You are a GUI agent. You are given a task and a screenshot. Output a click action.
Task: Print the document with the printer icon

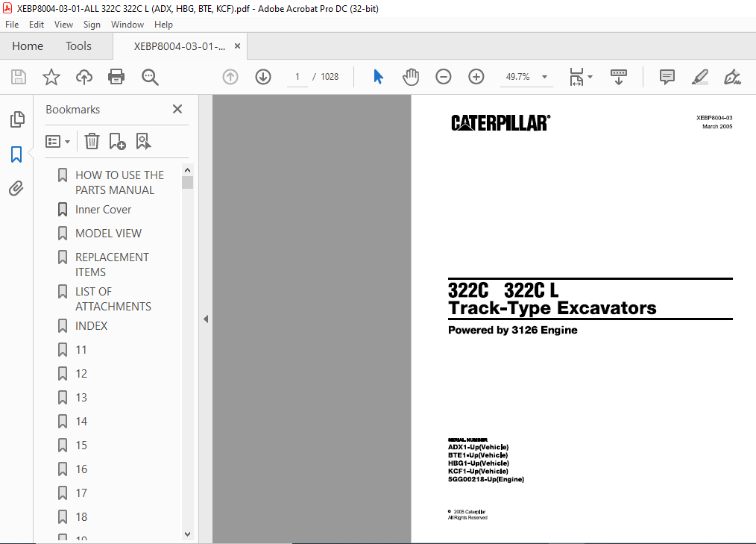tap(116, 77)
